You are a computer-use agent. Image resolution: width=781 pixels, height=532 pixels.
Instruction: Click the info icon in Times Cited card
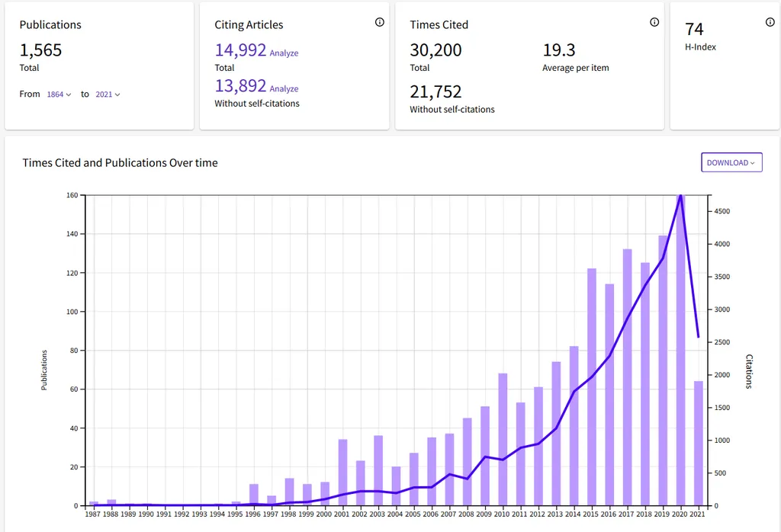[x=654, y=22]
